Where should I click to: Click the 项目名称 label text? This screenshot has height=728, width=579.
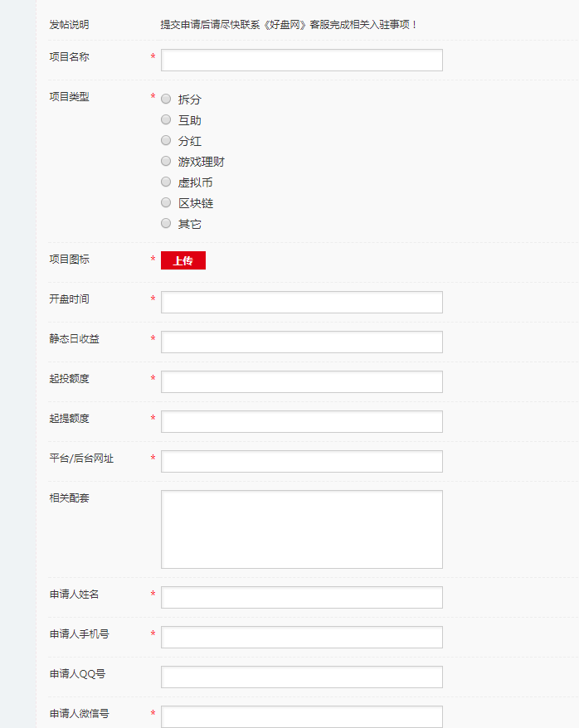pyautogui.click(x=69, y=56)
